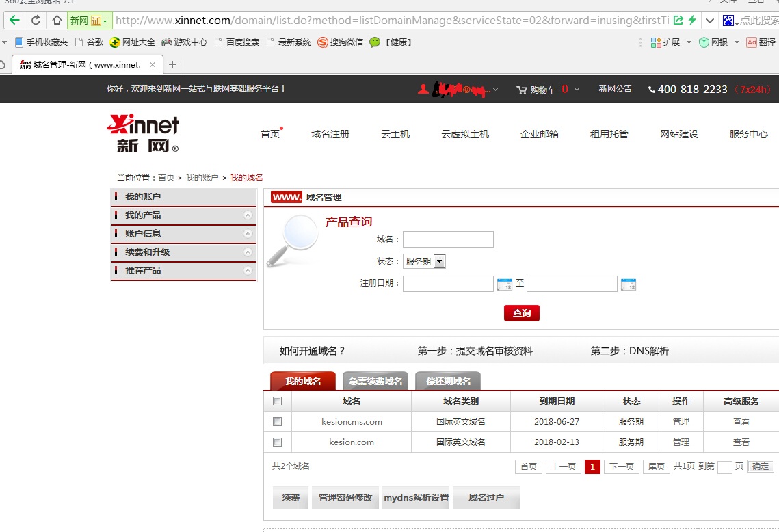This screenshot has height=532, width=779.
Task: Open the 翻译 translate tool
Action: 761,42
